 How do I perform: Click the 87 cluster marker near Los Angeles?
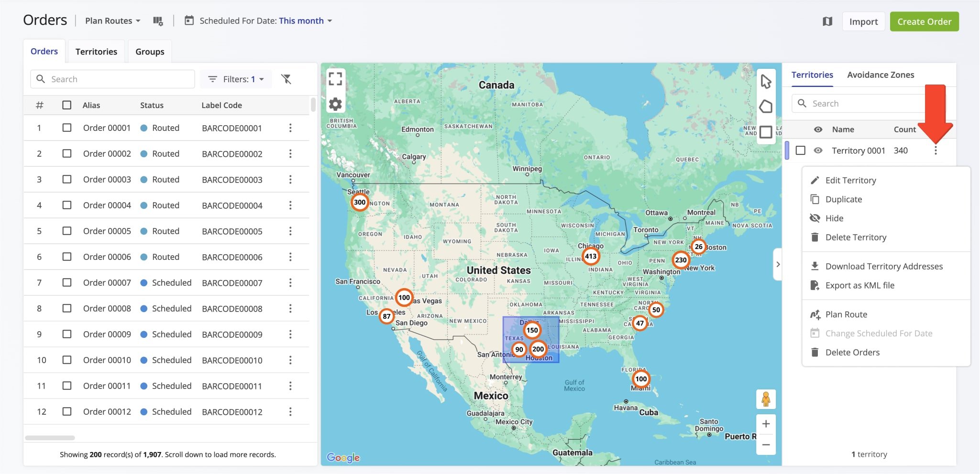click(x=386, y=316)
